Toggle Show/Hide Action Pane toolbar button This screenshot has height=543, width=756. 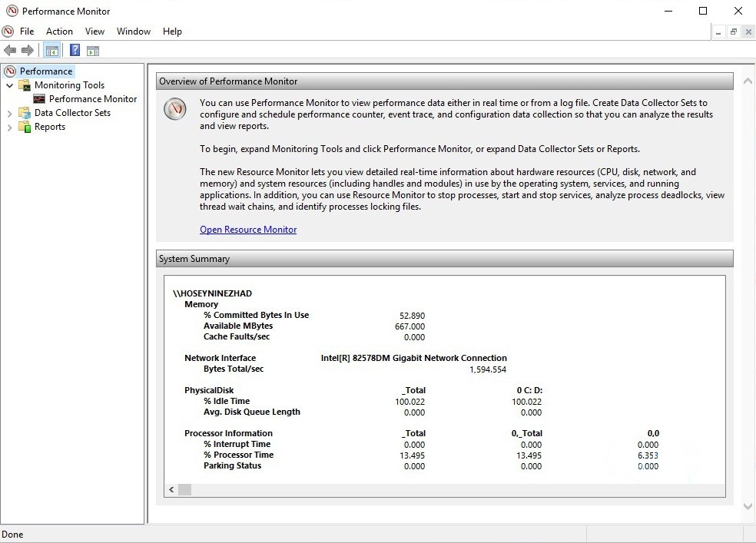(x=93, y=51)
